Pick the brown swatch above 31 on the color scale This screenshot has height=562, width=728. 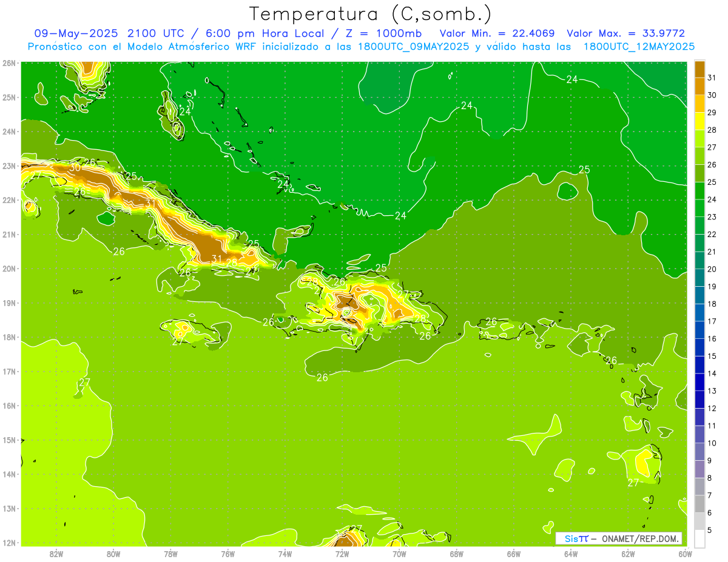tap(700, 69)
